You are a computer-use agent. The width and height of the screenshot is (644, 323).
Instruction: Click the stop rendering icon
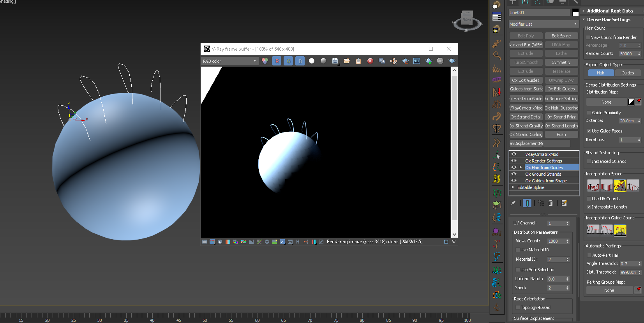pos(440,61)
